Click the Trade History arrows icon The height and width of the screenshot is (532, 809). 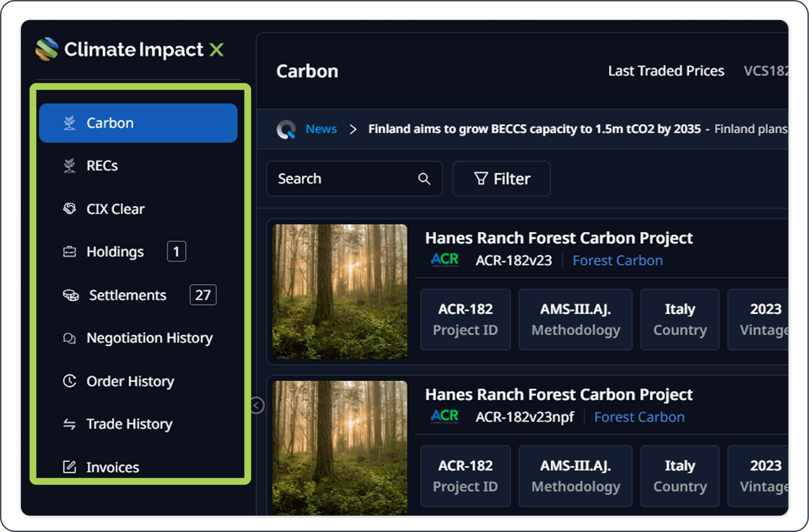pos(70,424)
